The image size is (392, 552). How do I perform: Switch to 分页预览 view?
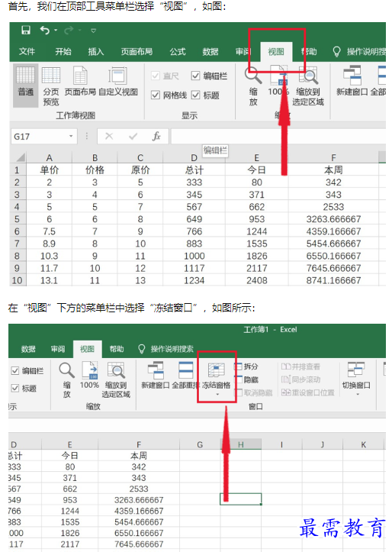pyautogui.click(x=51, y=86)
